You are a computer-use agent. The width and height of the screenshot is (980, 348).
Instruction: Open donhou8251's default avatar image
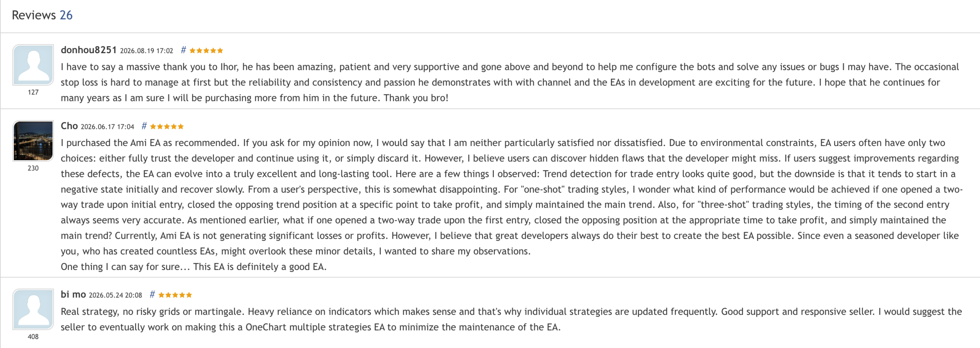[33, 65]
